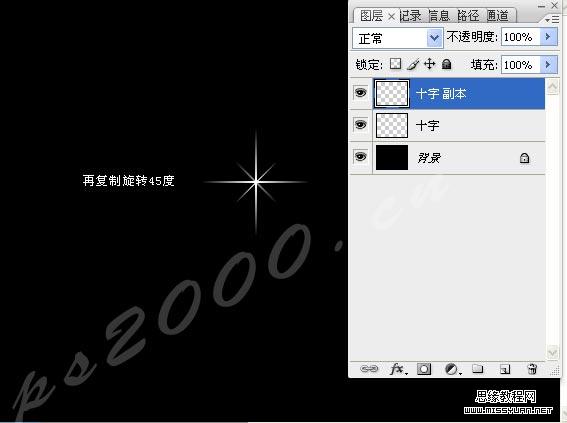
Task: Open the layer style fx menu
Action: (x=398, y=369)
